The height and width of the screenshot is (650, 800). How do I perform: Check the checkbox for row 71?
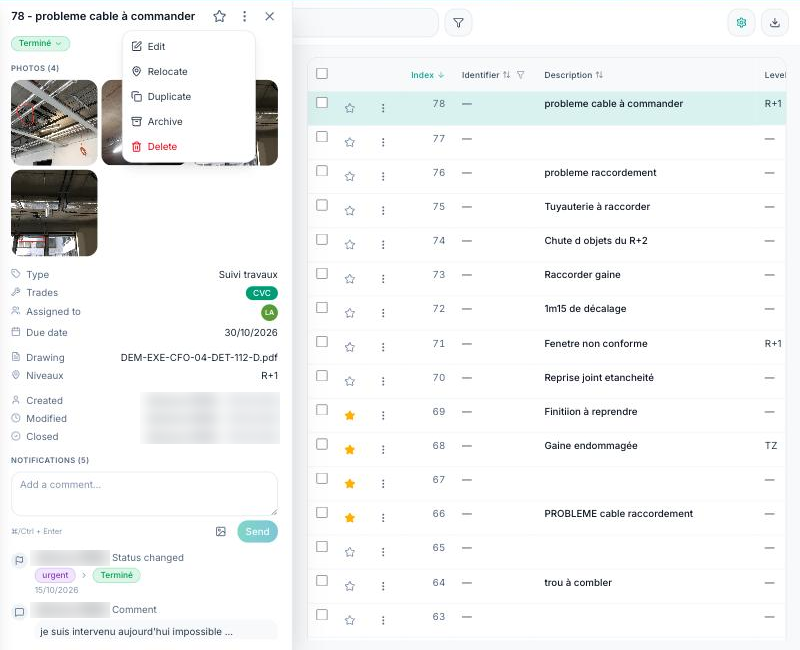point(322,342)
